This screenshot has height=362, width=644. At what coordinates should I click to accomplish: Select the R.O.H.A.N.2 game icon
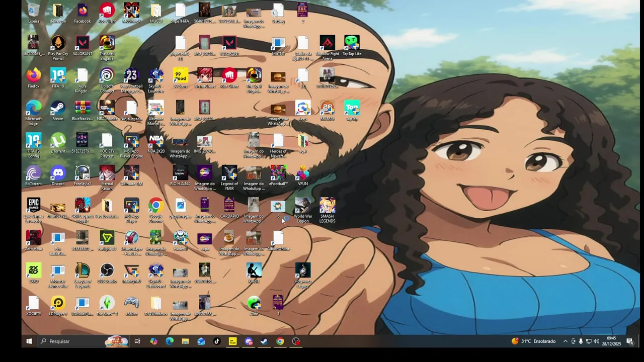(180, 176)
